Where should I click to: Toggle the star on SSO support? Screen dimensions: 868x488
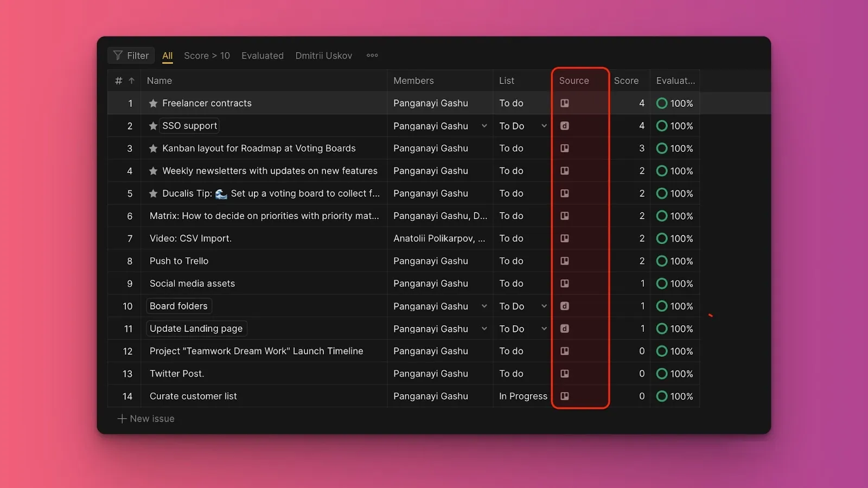coord(152,125)
